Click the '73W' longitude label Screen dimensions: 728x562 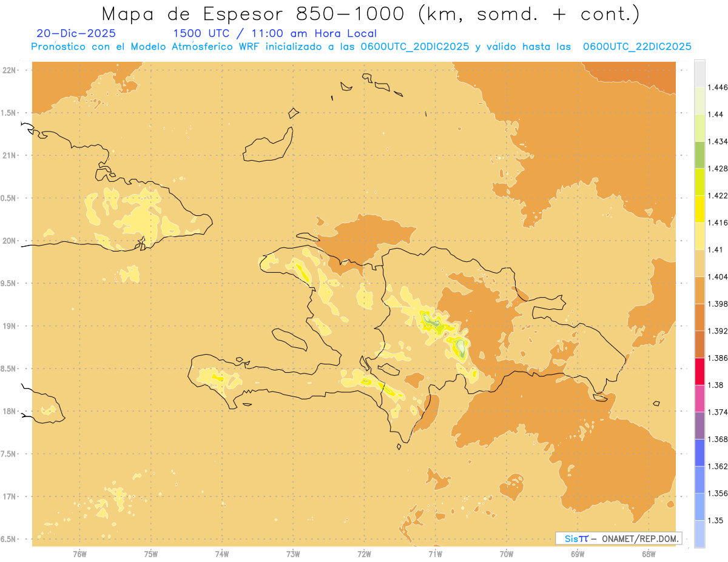coord(293,554)
